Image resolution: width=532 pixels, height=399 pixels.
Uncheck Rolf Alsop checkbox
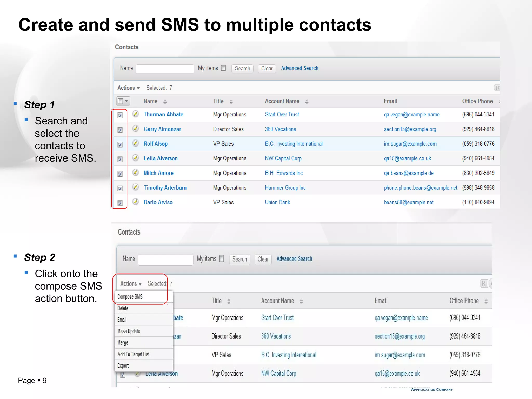point(120,144)
